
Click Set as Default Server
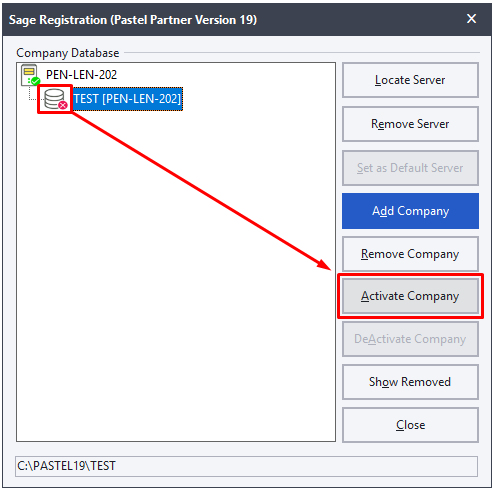[x=410, y=168]
